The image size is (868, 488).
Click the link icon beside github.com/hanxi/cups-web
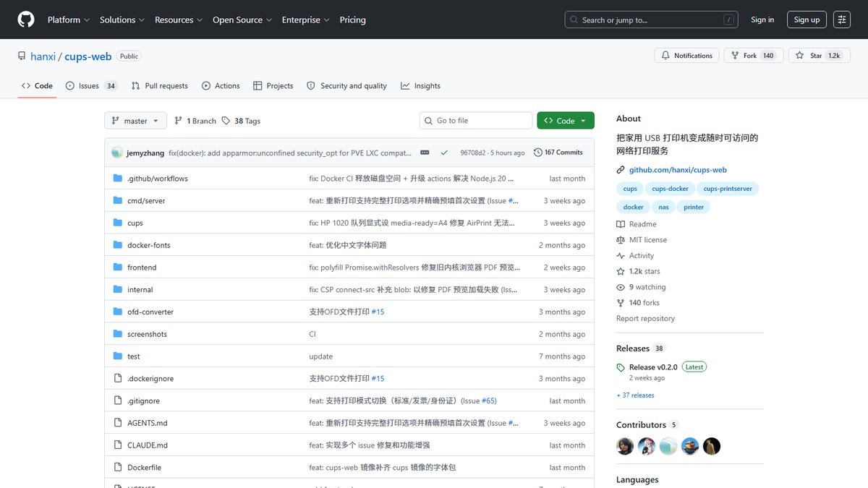click(621, 170)
